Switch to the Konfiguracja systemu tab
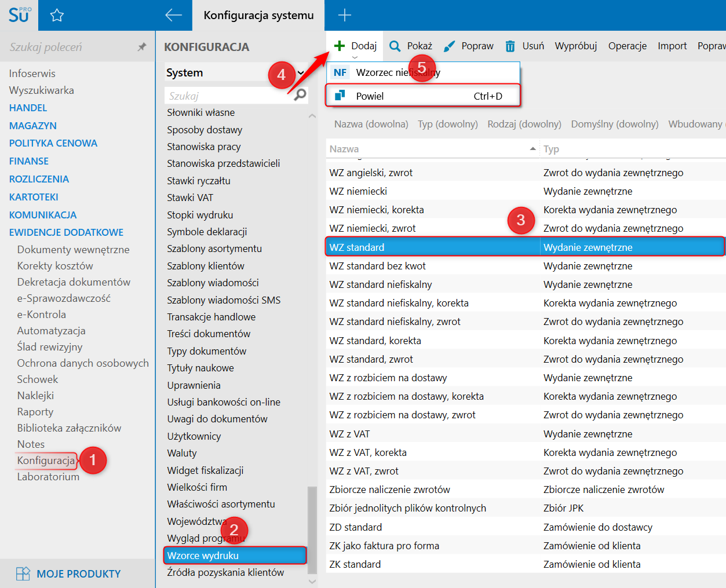This screenshot has width=726, height=588. [x=258, y=15]
